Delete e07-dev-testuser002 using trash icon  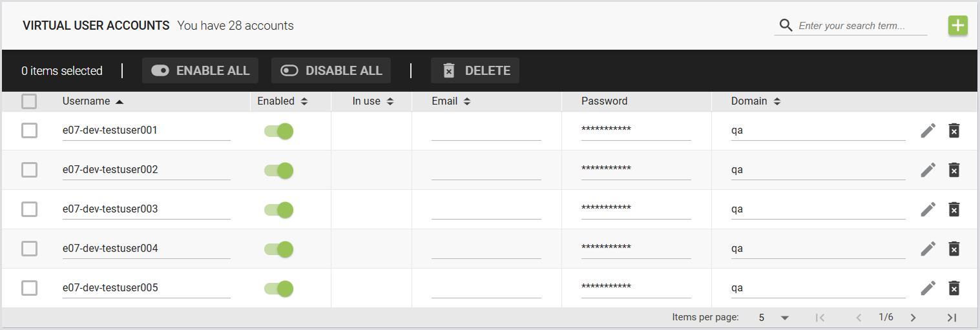point(954,170)
